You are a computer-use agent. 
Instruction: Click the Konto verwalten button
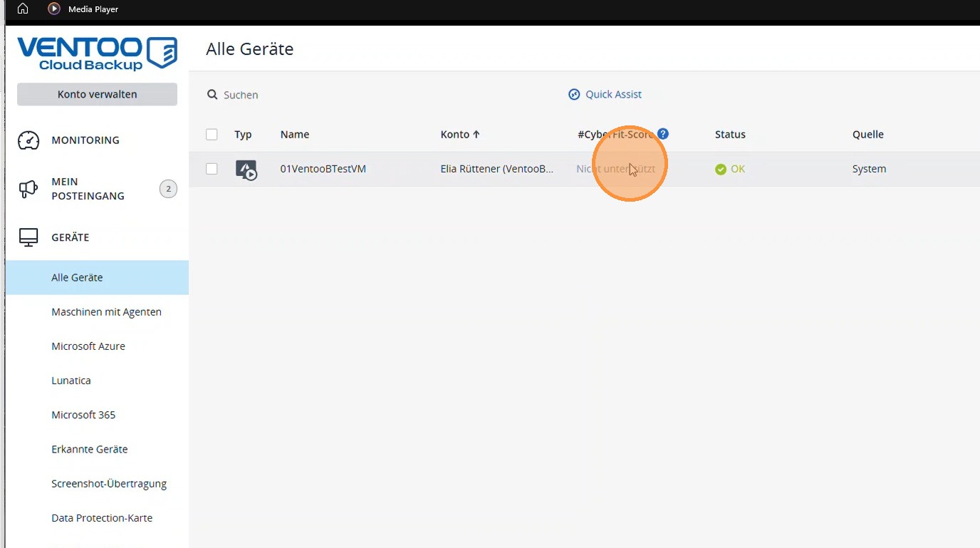[x=97, y=94]
